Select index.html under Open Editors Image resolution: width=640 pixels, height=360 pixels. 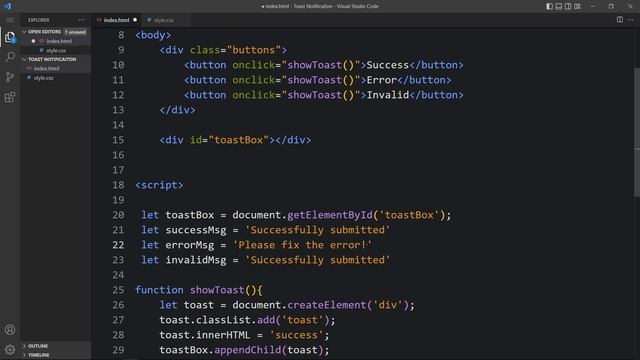(59, 41)
